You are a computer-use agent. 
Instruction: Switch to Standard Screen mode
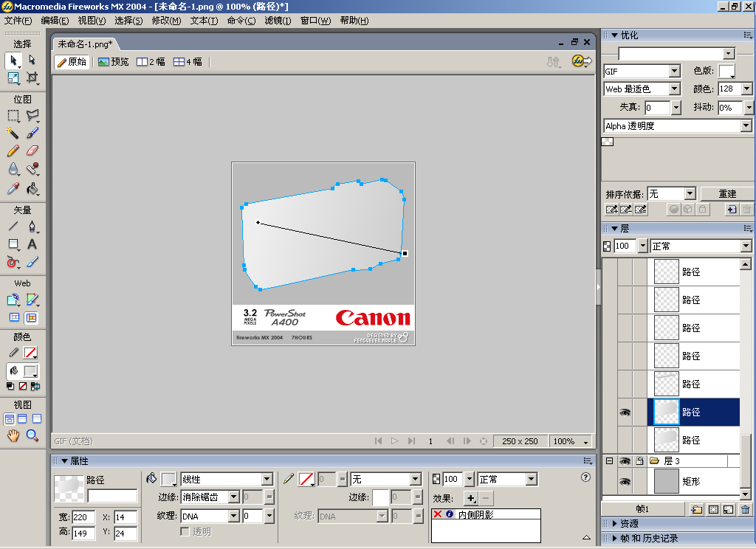pyautogui.click(x=9, y=419)
